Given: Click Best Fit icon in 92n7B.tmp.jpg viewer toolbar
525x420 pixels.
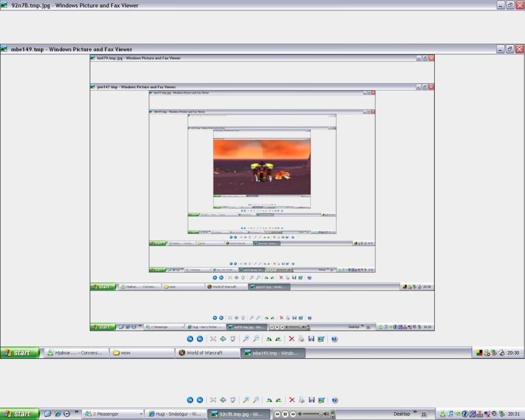Looking at the screenshot, I should tap(214, 400).
